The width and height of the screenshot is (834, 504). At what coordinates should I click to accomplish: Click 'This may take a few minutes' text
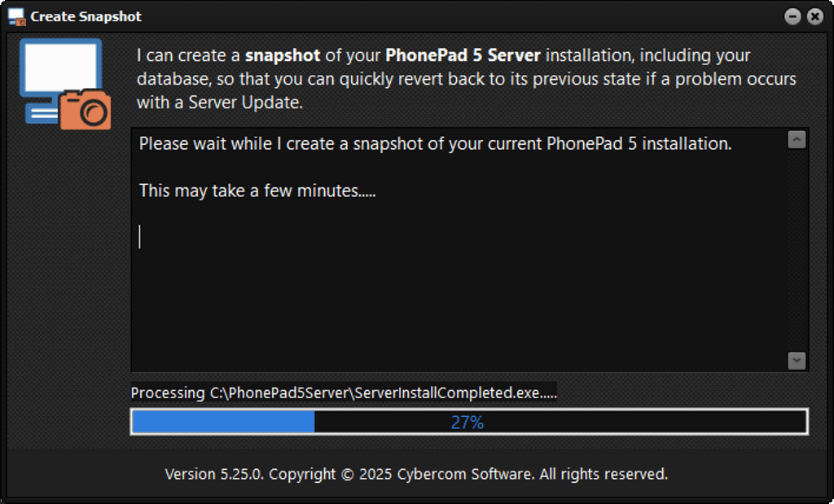pos(257,191)
